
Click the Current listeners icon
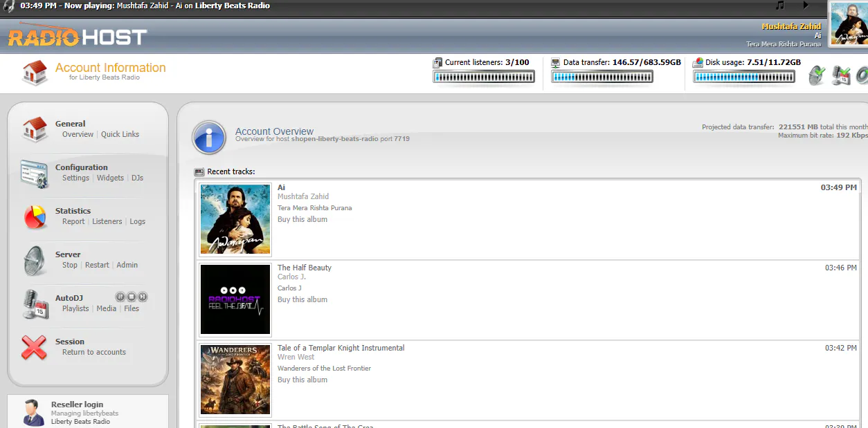pos(437,62)
